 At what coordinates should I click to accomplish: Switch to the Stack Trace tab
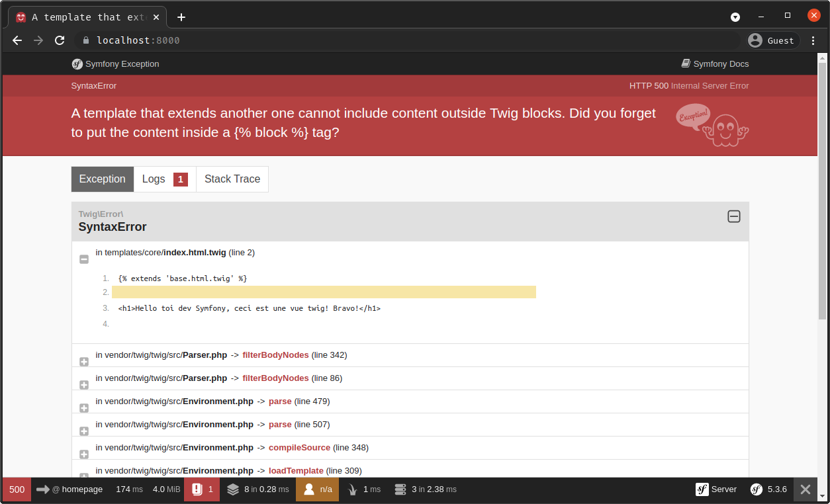(x=232, y=179)
